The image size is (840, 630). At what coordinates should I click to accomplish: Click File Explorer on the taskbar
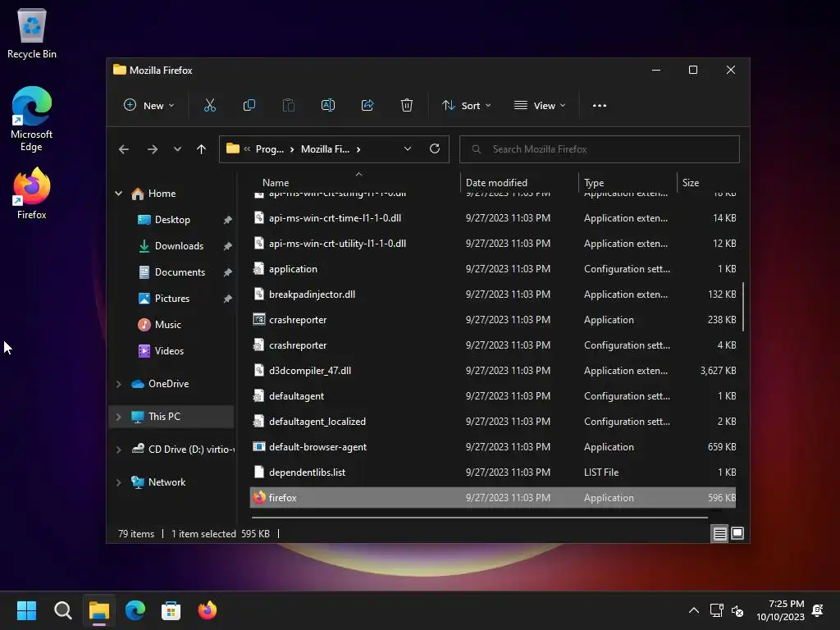(x=99, y=610)
